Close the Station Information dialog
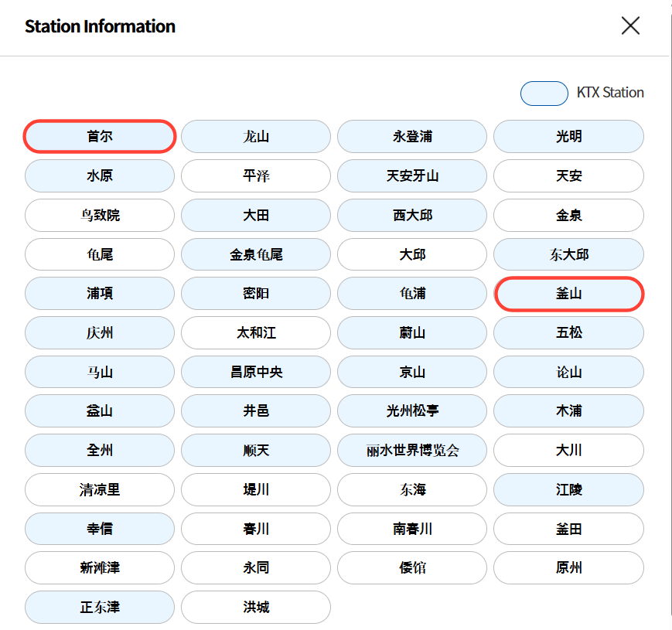This screenshot has height=630, width=672. [x=630, y=26]
